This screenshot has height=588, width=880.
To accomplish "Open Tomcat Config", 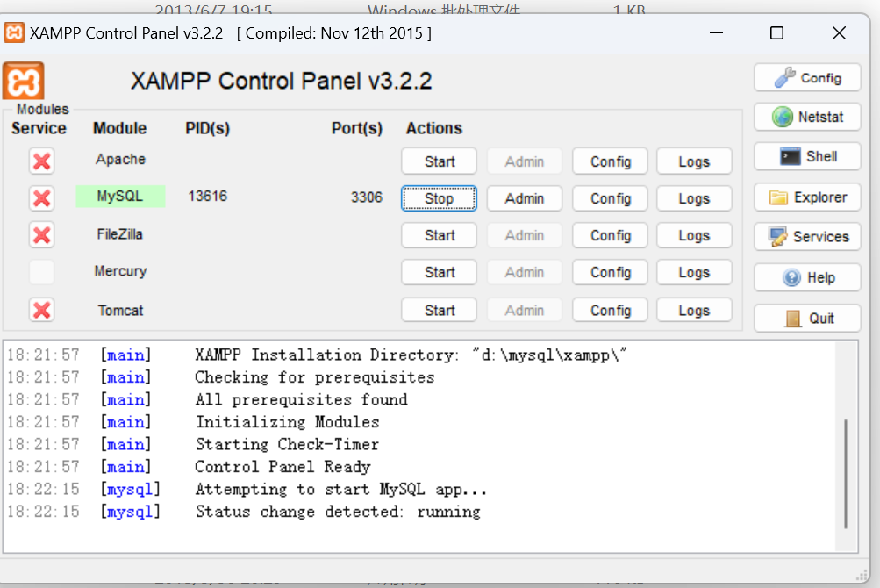I will click(x=610, y=310).
